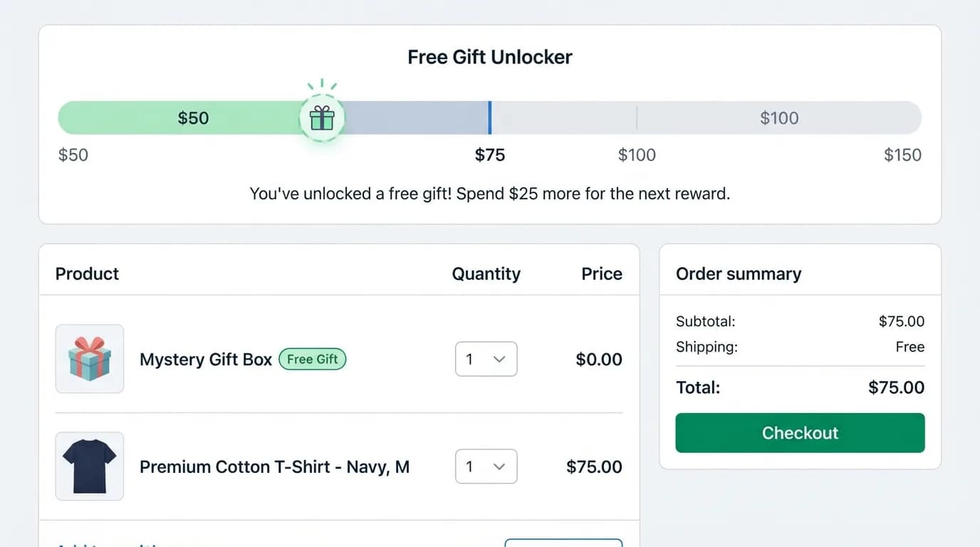Select the Product column header

point(87,274)
